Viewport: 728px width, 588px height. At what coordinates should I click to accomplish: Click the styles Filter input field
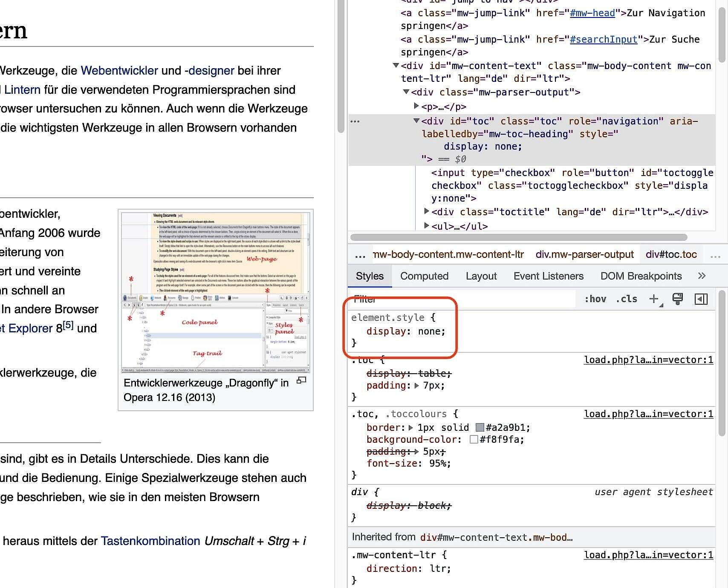(460, 299)
